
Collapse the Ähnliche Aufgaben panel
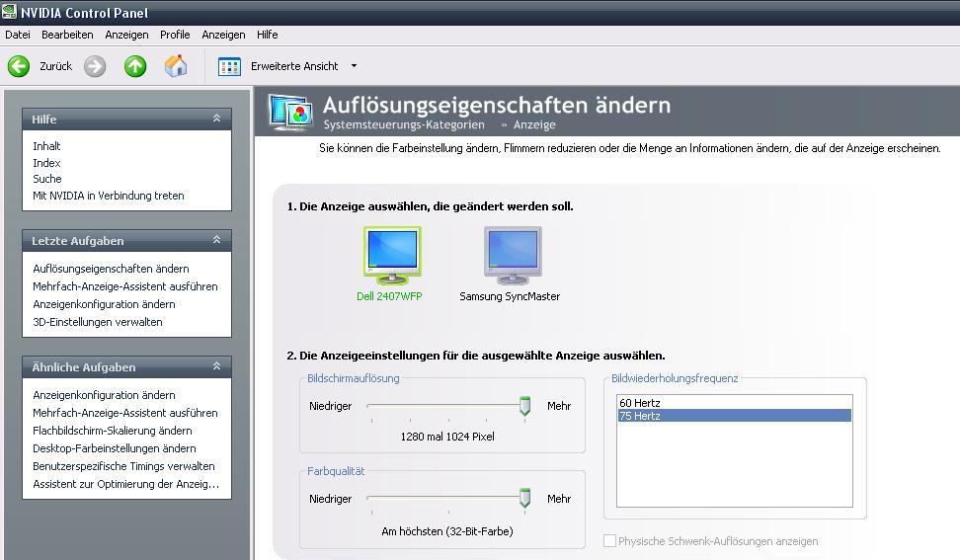(216, 366)
